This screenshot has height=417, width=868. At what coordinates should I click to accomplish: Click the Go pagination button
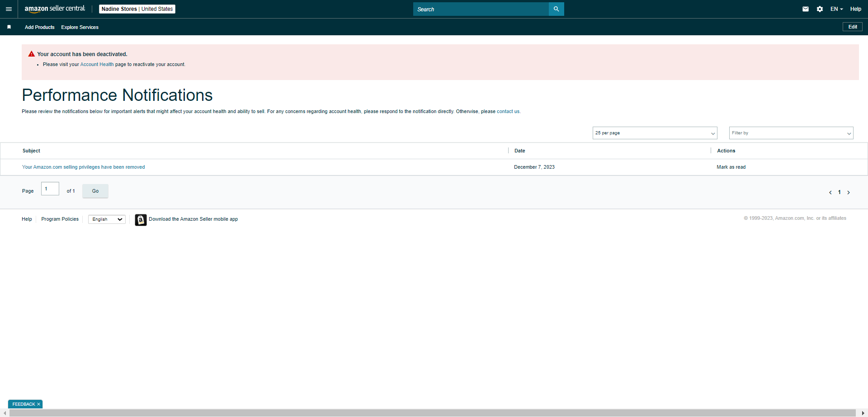(x=95, y=191)
